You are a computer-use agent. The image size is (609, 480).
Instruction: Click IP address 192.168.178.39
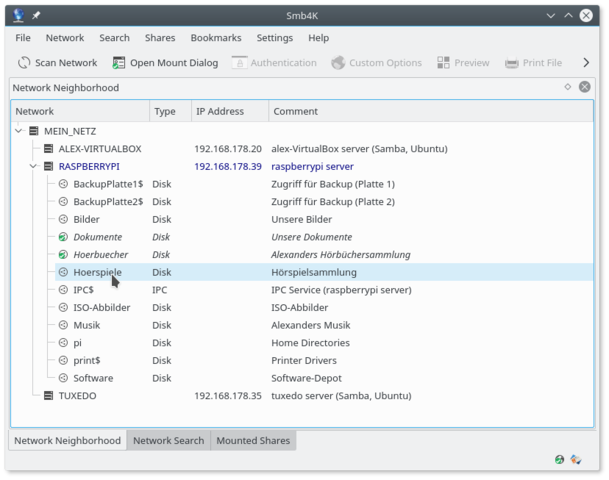click(x=228, y=166)
